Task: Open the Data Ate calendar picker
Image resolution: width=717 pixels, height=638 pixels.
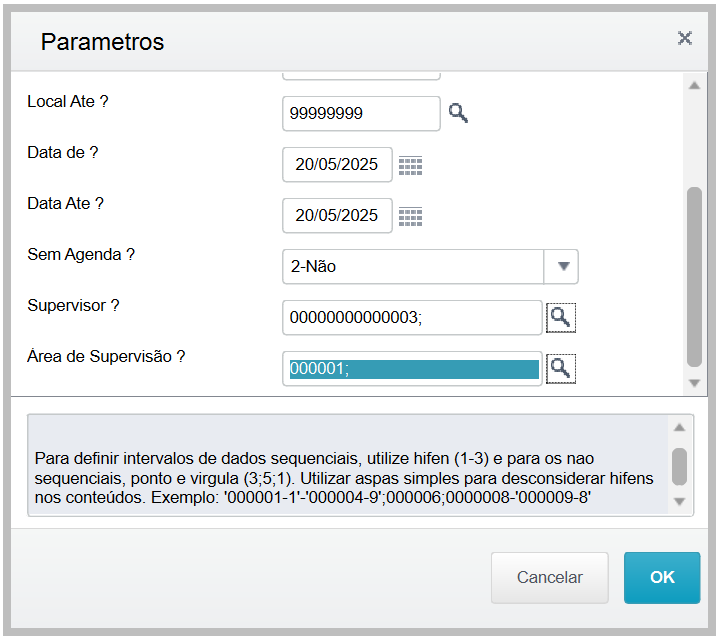Action: point(410,216)
